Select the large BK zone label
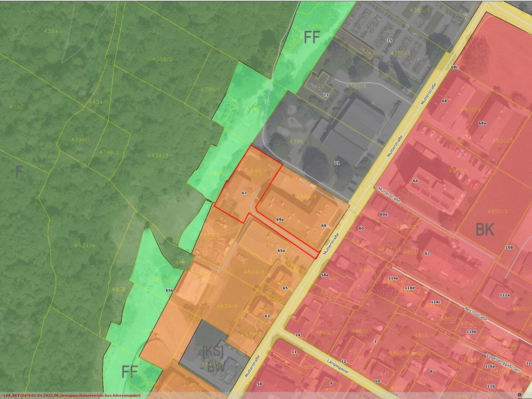The image size is (532, 399). 485,229
